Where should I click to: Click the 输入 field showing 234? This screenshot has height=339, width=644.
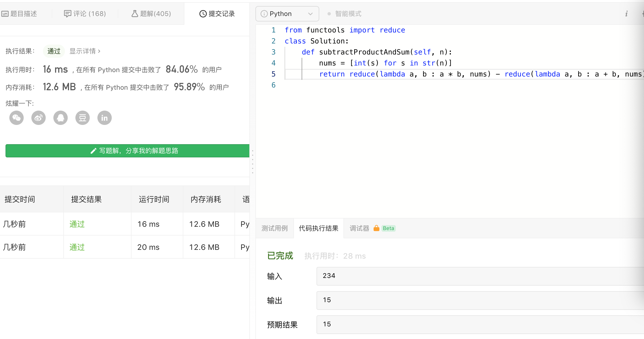click(x=480, y=276)
